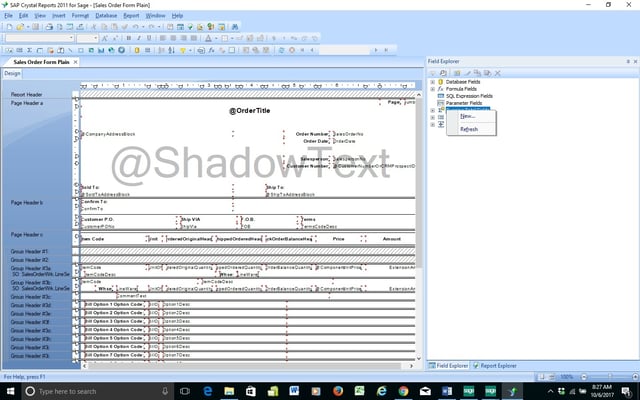Click the Design view tab

pyautogui.click(x=12, y=73)
